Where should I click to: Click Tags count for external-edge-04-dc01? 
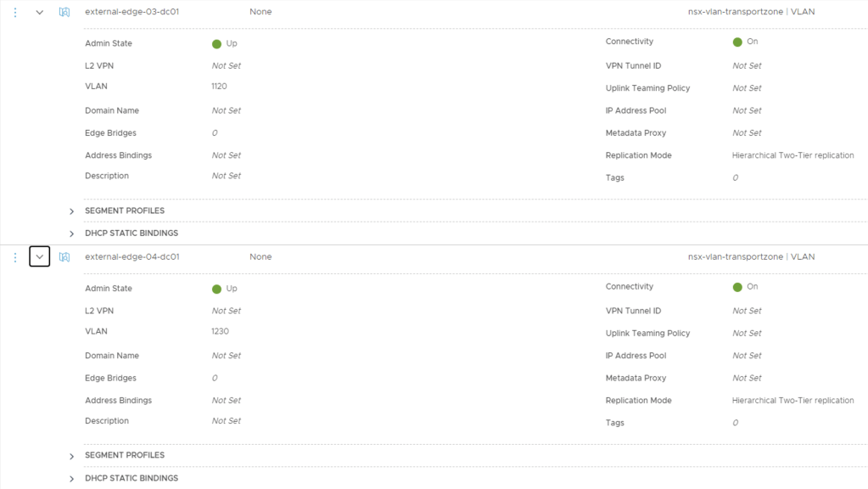[x=735, y=423]
